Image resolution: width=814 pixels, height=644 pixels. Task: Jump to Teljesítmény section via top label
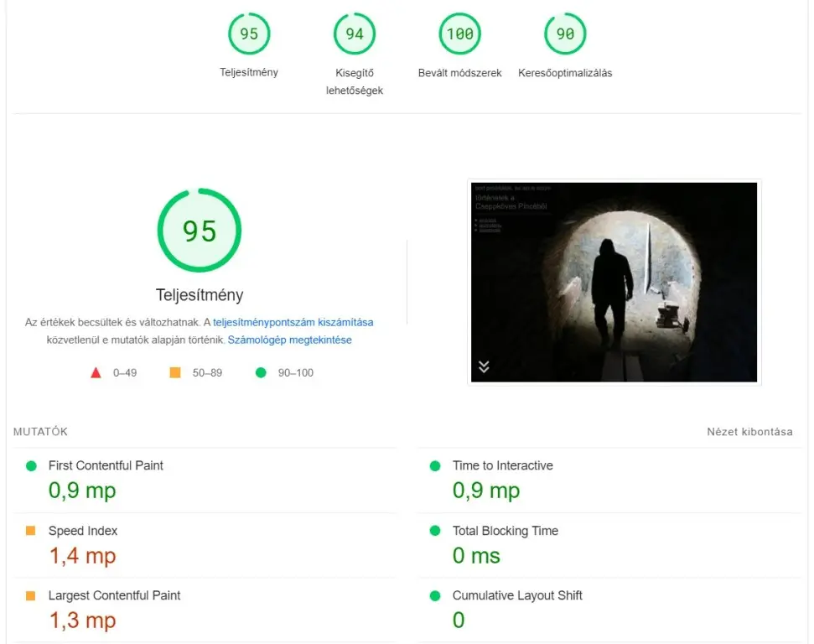coord(249,73)
